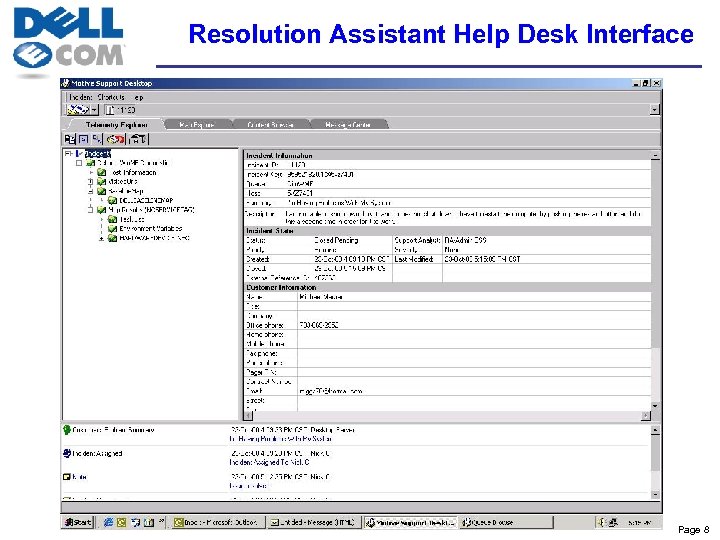Select the Host Information tree item
The width and height of the screenshot is (720, 540).
[134, 173]
